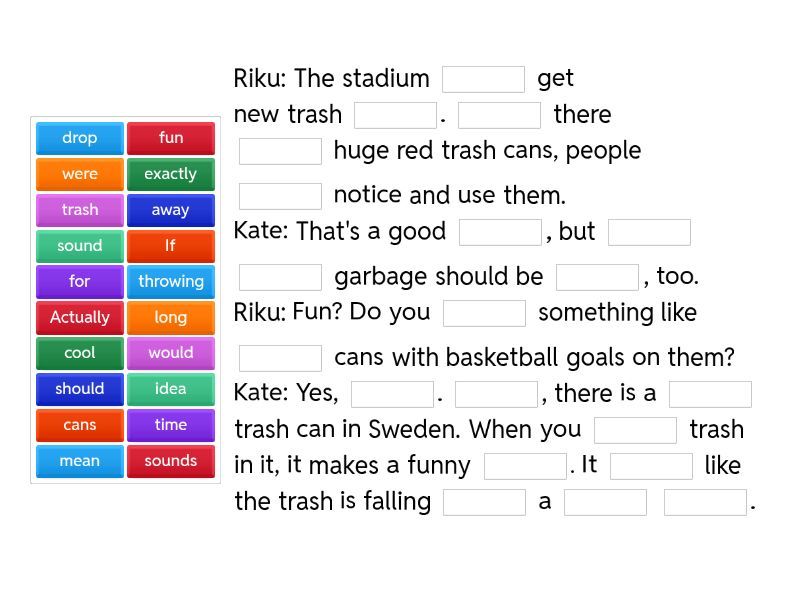The height and width of the screenshot is (600, 800).
Task: Choose the orange 'long' word tile
Action: (x=171, y=317)
